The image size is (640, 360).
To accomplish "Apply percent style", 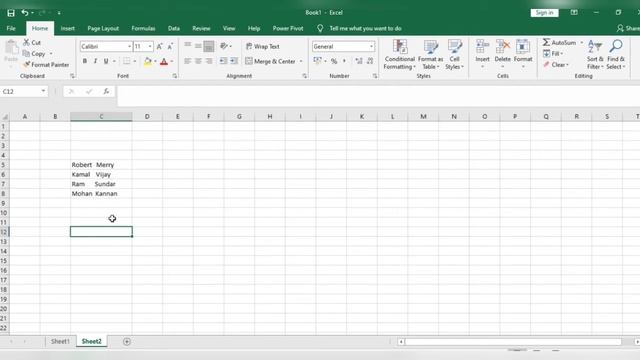I will tap(334, 61).
